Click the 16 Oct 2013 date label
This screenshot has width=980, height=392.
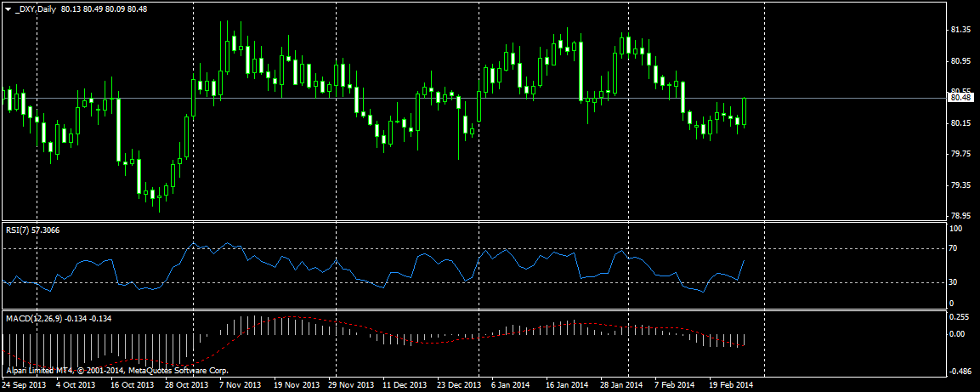pyautogui.click(x=131, y=385)
